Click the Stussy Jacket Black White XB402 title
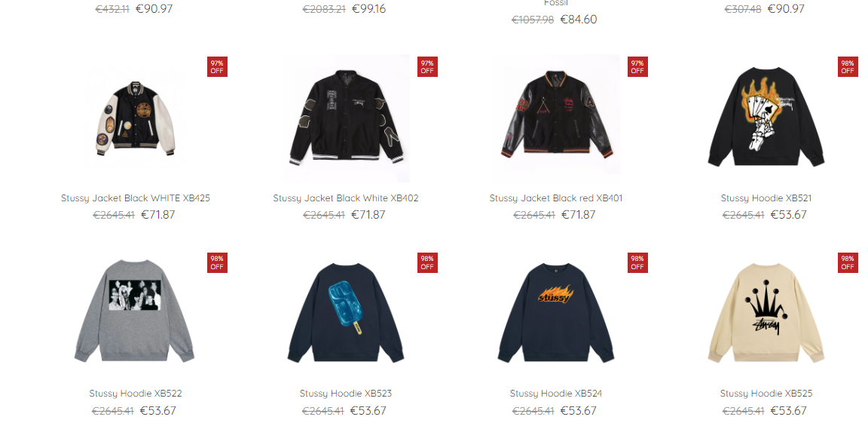 (346, 198)
